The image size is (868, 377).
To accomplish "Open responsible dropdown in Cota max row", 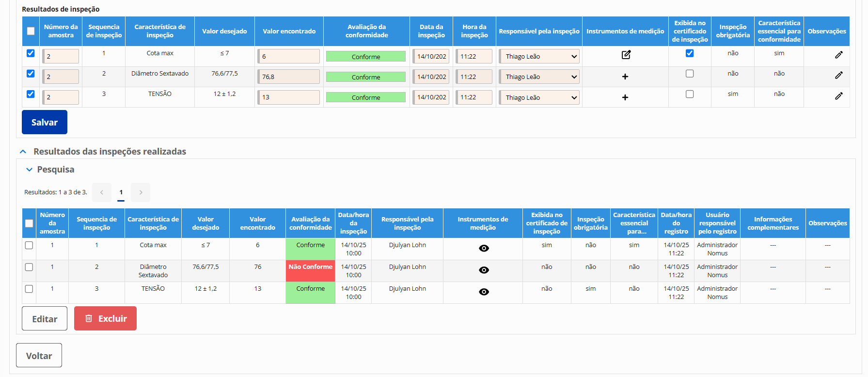I will pyautogui.click(x=539, y=57).
